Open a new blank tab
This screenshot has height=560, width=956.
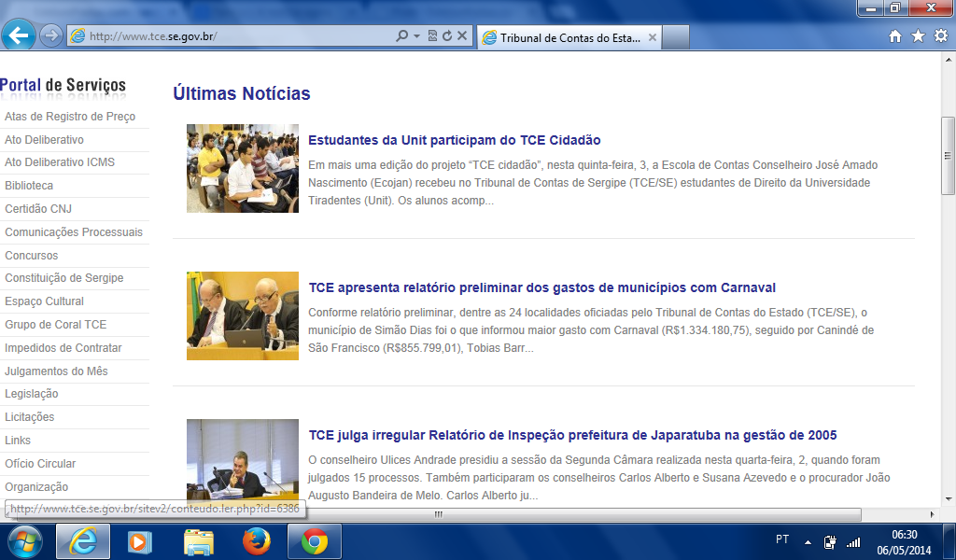coord(676,37)
